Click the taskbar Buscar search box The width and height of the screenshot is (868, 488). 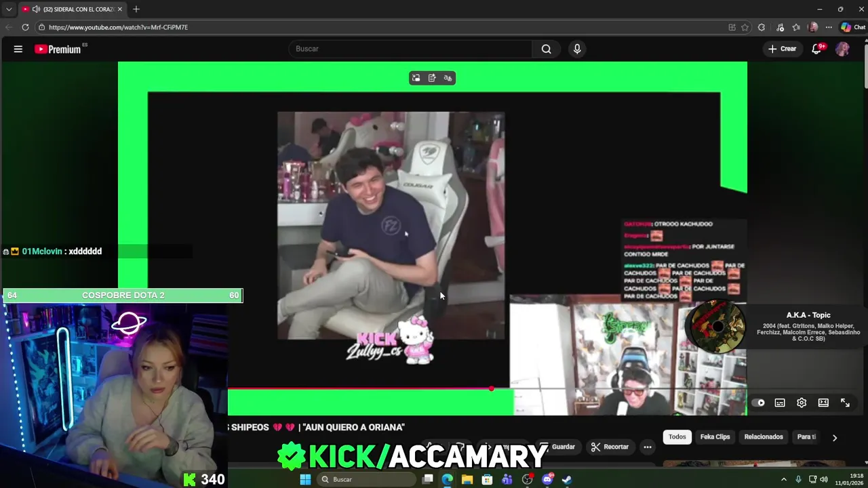[x=366, y=479]
